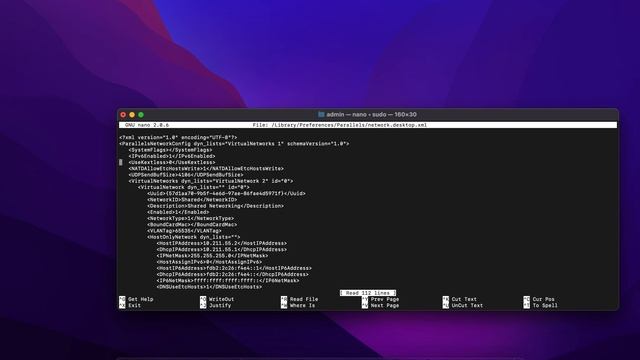
Task: Click the VirtualNetworks dyn_lists line
Action: click(211, 181)
